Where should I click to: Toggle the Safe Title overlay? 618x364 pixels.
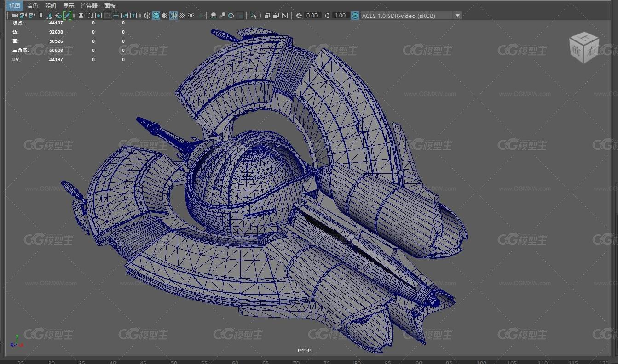(x=133, y=16)
